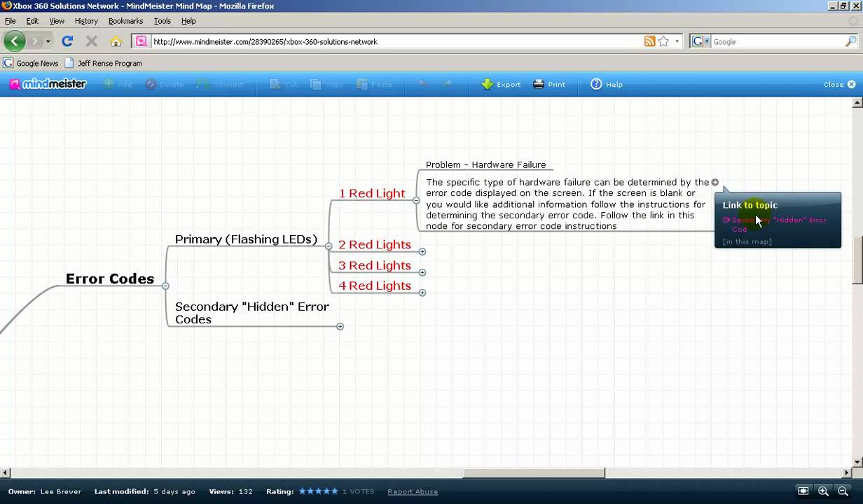Open the History menu
Screen dimensions: 863x504
click(86, 21)
